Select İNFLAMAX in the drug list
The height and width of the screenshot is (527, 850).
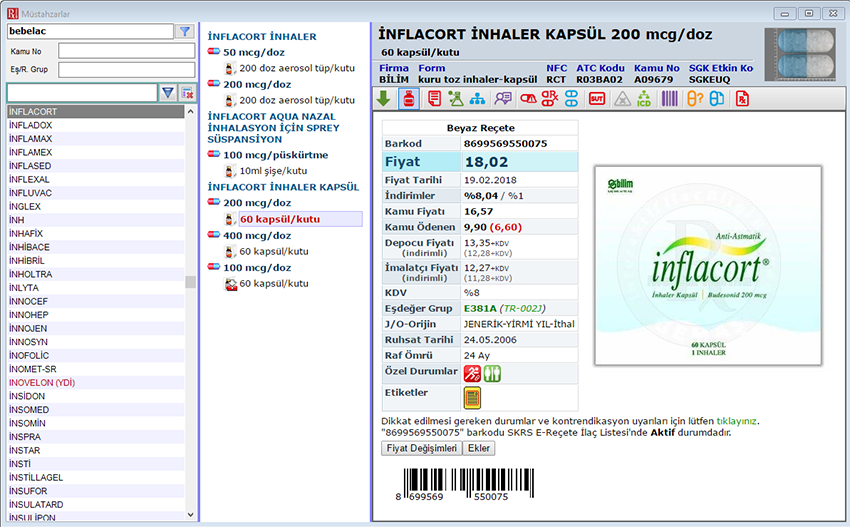[31, 139]
